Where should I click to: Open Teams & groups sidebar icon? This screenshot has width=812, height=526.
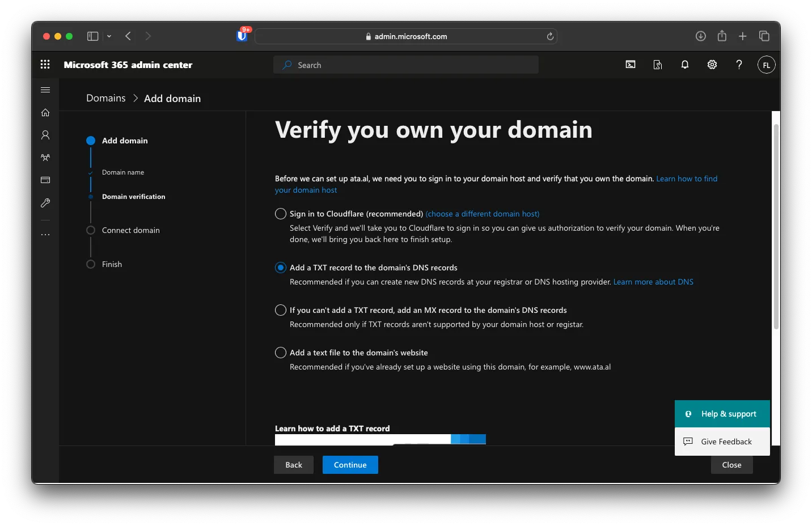(45, 158)
